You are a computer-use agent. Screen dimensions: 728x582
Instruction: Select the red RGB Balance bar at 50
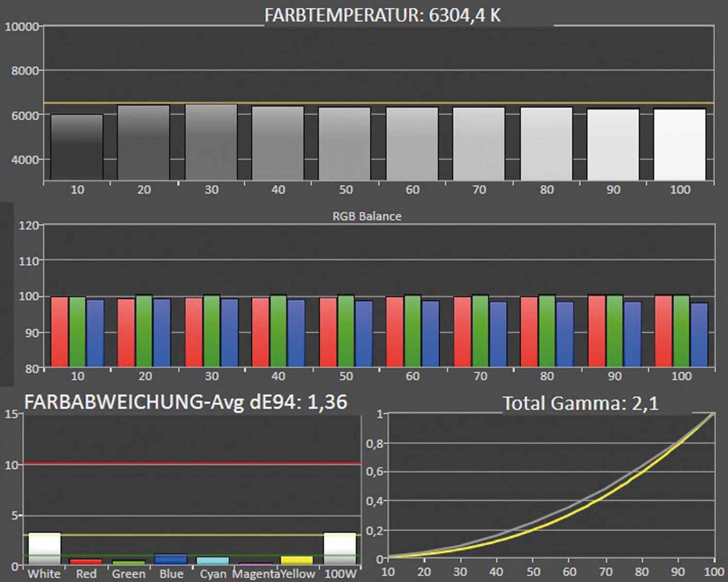coord(328,332)
